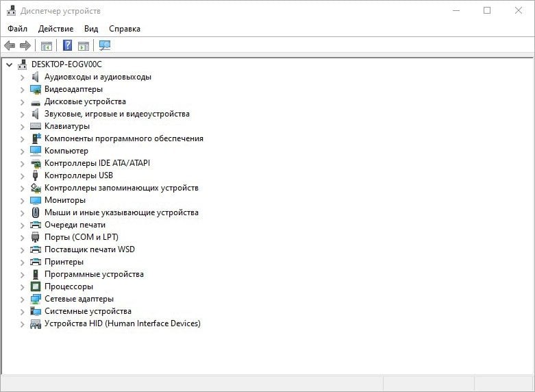The image size is (535, 392).
Task: Expand the Сетевые адаптеры category
Action: click(x=22, y=299)
